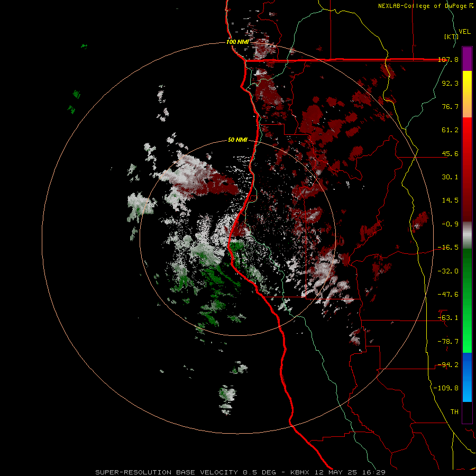Click the 14.5 velocity scale value
The image size is (476, 476).
[x=450, y=200]
